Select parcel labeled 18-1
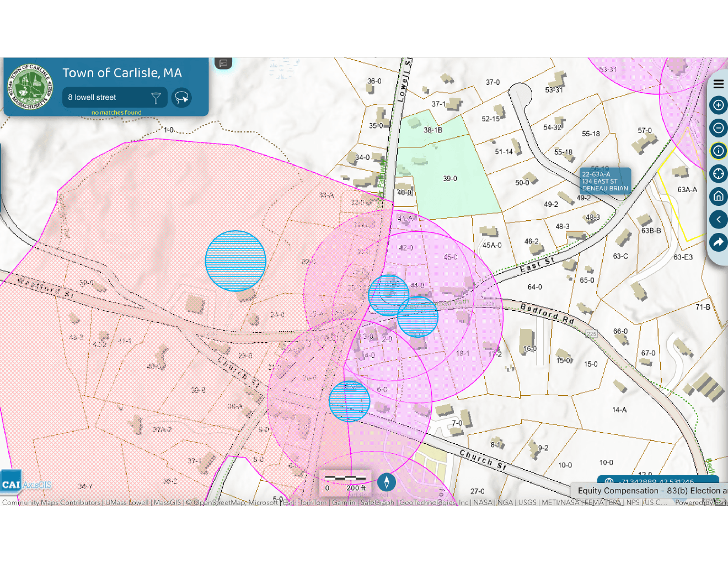Image resolution: width=728 pixels, height=563 pixels. [x=463, y=354]
